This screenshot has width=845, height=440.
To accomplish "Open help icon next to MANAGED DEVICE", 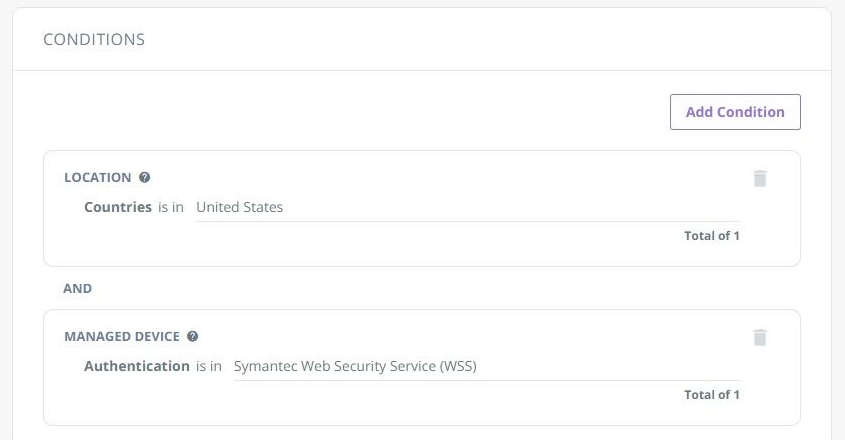I will tap(192, 337).
